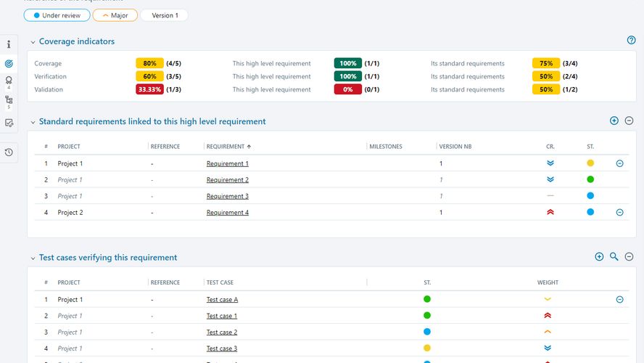This screenshot has height=363, width=644.
Task: Search test cases with magnifier icon
Action: 614,257
